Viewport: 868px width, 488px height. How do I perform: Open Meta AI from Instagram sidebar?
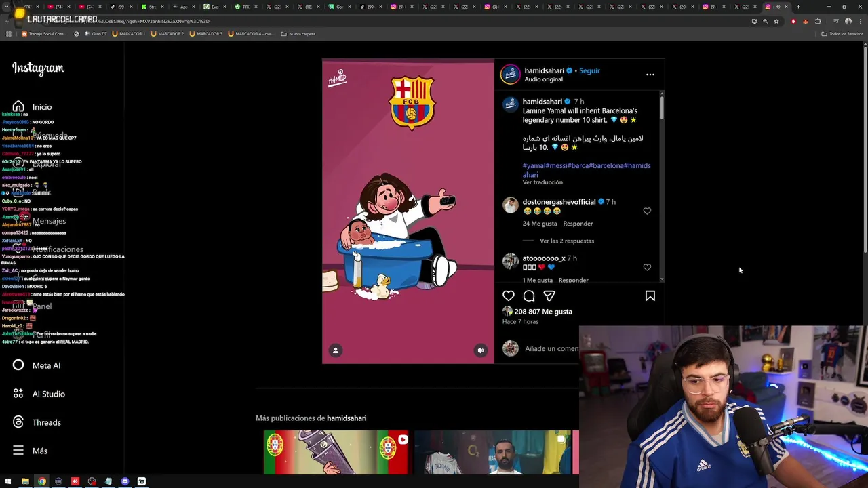tap(37, 365)
